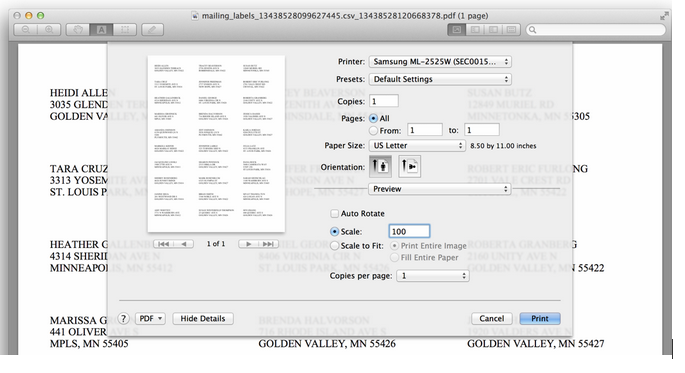685x373 pixels.
Task: Click the full screen arrows icon
Action: pyautogui.click(x=664, y=16)
